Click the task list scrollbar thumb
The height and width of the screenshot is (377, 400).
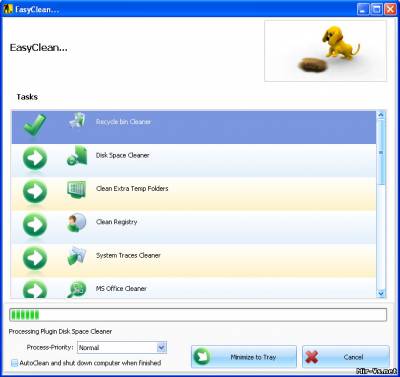[381, 152]
